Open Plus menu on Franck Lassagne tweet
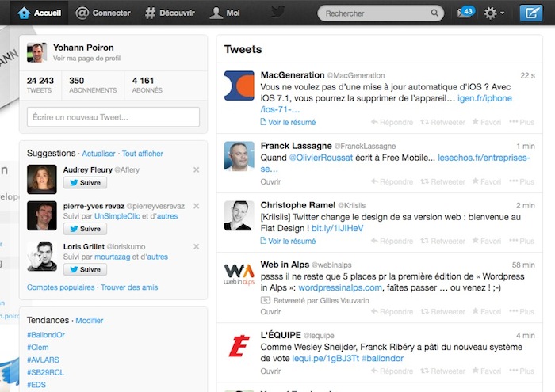The image size is (555, 392). tap(522, 181)
